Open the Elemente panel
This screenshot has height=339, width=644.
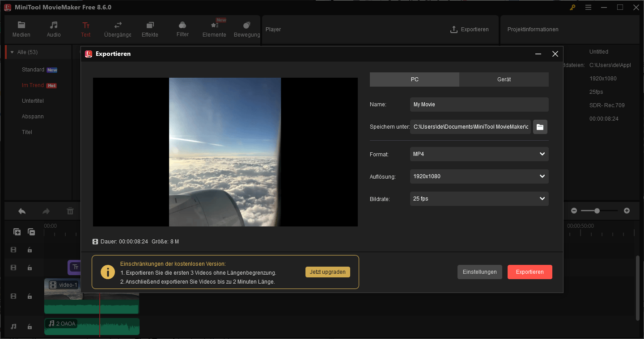(214, 29)
